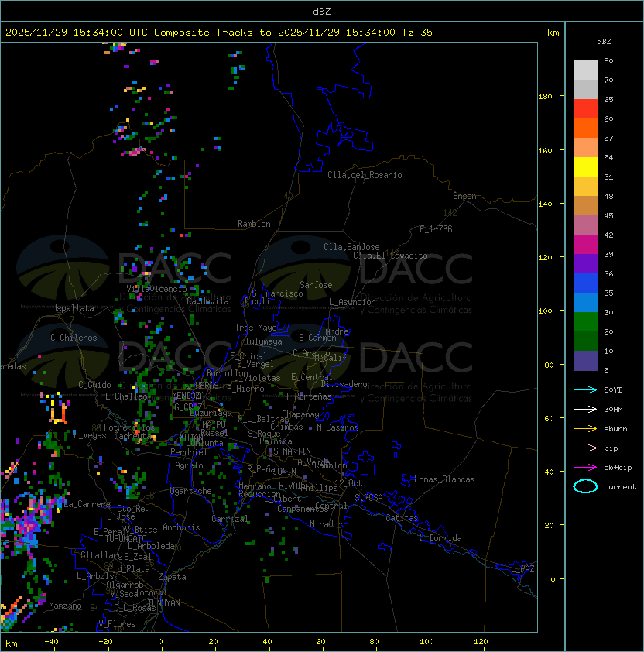Image resolution: width=644 pixels, height=652 pixels.
Task: Click the MENDOZA city label
Action: point(188,396)
